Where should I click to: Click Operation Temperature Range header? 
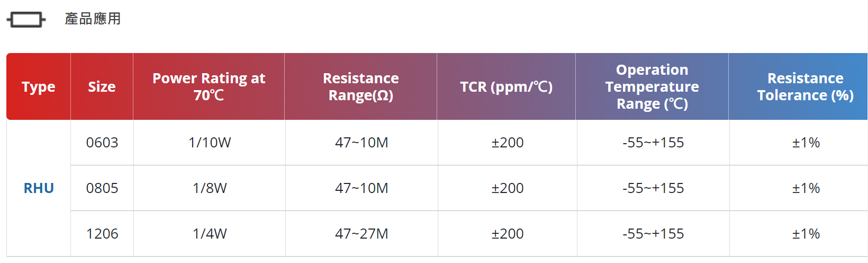pyautogui.click(x=652, y=86)
